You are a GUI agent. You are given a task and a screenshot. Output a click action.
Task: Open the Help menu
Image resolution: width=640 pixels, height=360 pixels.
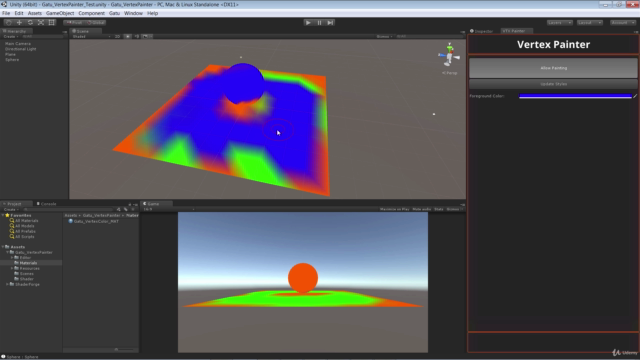click(x=152, y=13)
